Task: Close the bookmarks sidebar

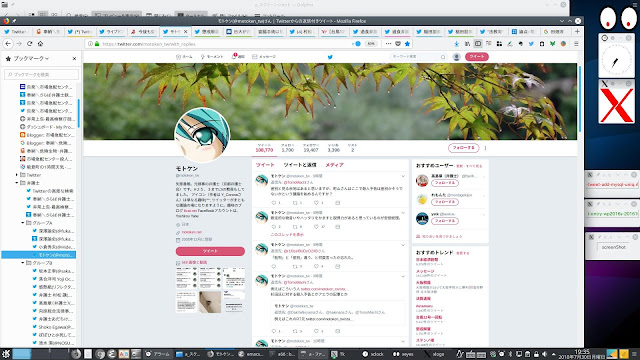Action: [x=74, y=59]
